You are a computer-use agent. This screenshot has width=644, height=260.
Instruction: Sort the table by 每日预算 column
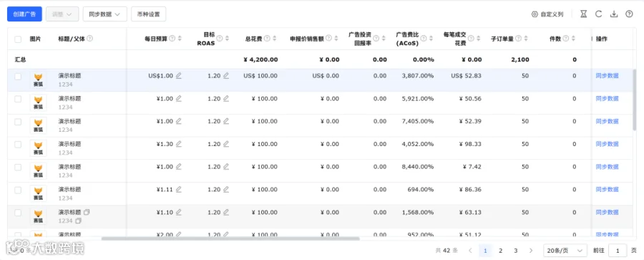180,39
